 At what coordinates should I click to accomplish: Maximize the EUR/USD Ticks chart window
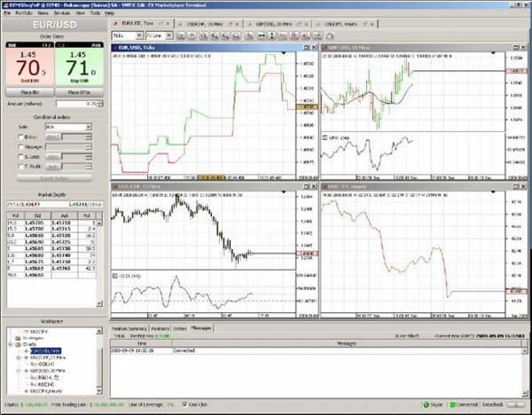coord(307,48)
